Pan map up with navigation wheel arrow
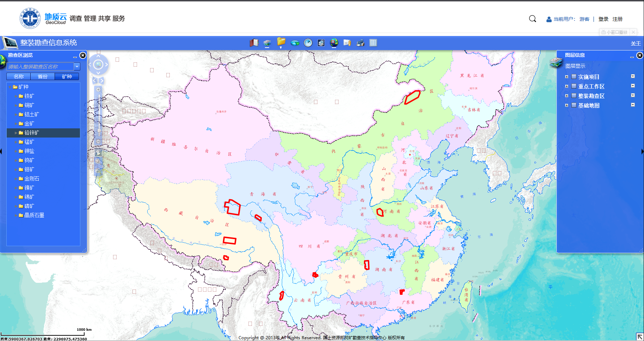This screenshot has height=341, width=644. tap(98, 56)
